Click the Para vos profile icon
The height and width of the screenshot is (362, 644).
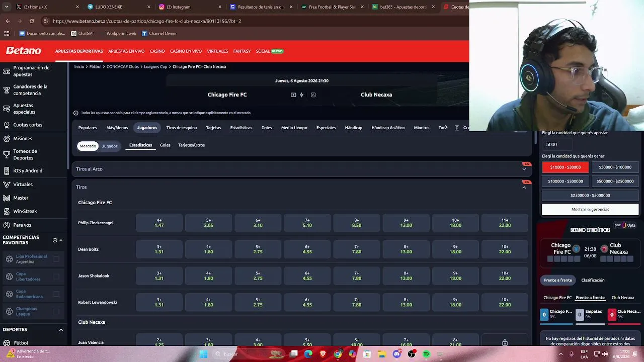click(x=7, y=225)
